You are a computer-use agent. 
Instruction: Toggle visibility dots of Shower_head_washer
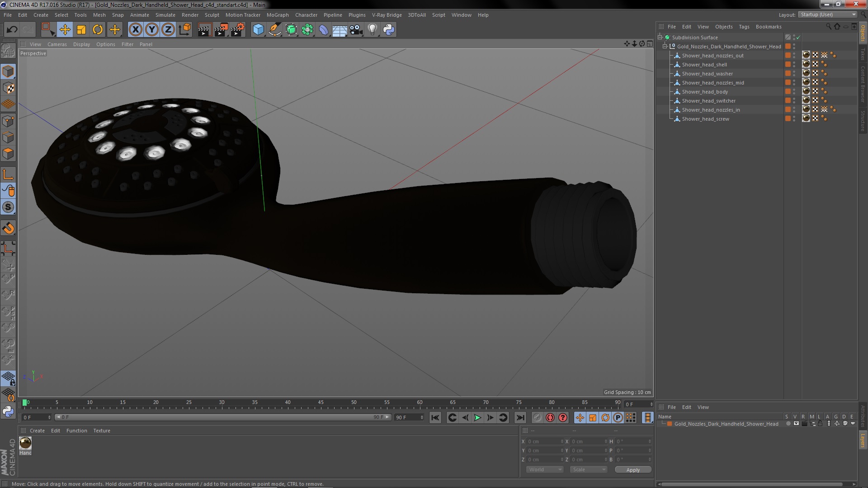[794, 74]
